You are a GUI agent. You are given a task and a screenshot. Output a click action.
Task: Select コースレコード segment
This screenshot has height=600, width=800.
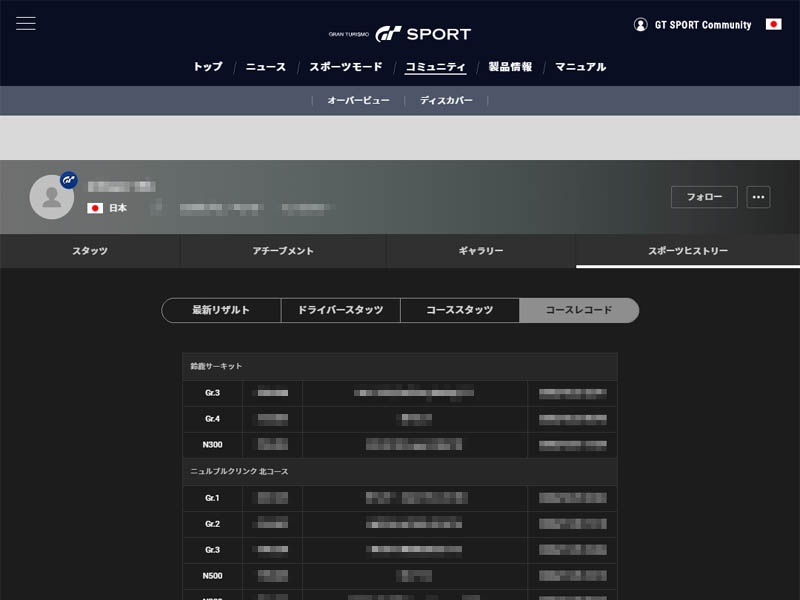pyautogui.click(x=579, y=310)
